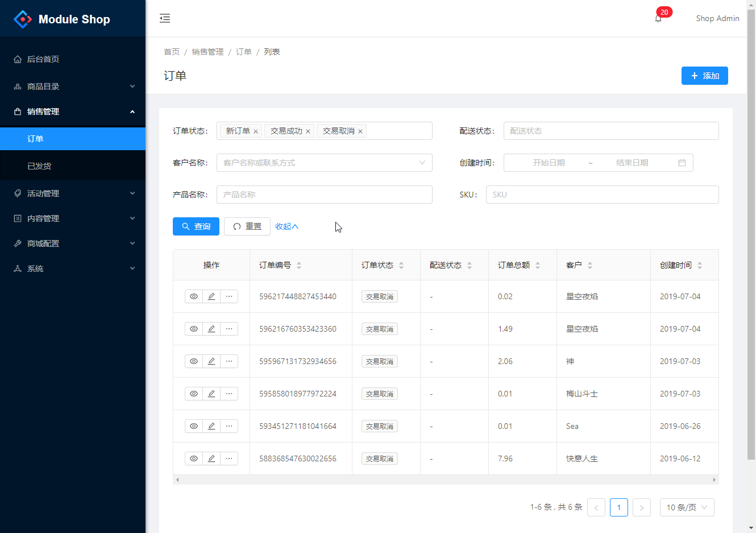This screenshot has height=533, width=756.
Task: Open more actions for order 593451271181041664
Action: pyautogui.click(x=229, y=426)
